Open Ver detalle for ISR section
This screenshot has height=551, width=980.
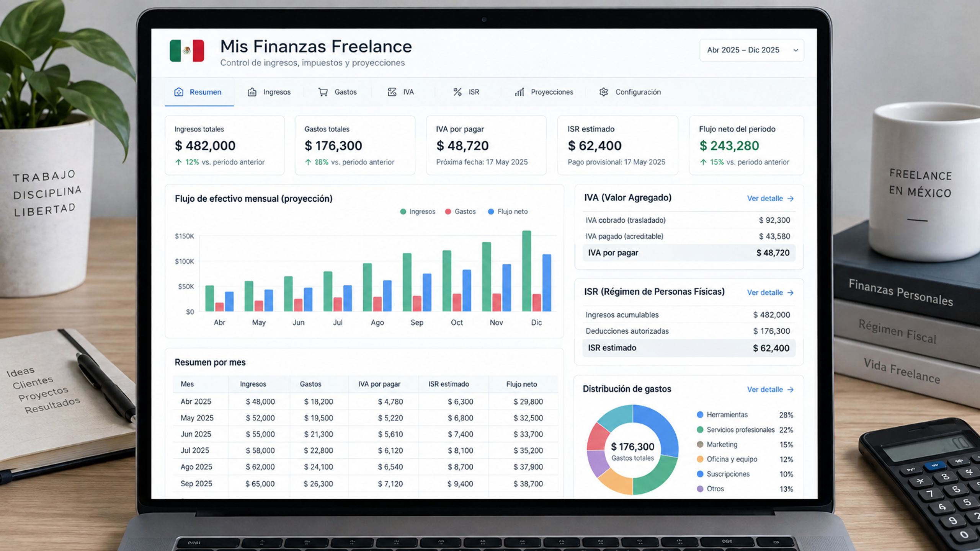coord(770,293)
